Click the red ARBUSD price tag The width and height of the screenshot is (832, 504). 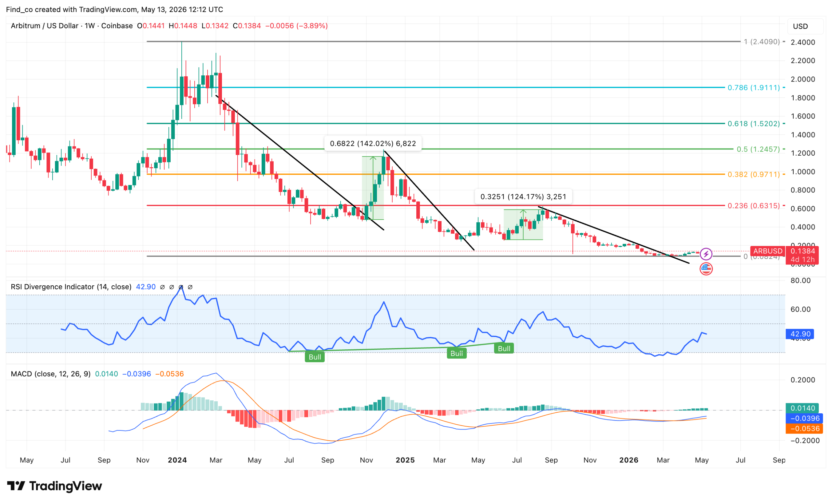tap(768, 251)
